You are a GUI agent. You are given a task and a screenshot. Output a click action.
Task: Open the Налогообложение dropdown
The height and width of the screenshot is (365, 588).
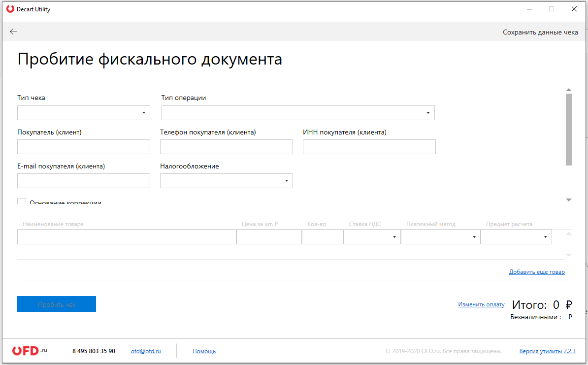coord(227,181)
